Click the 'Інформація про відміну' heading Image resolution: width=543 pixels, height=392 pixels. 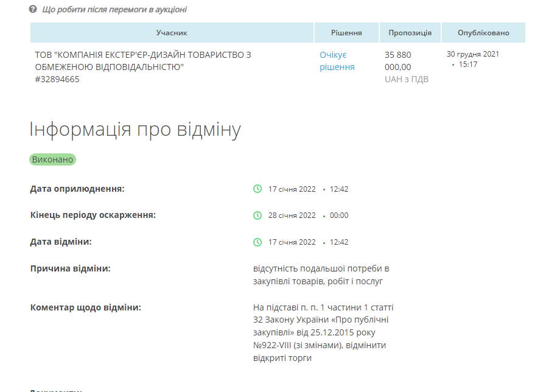[135, 130]
